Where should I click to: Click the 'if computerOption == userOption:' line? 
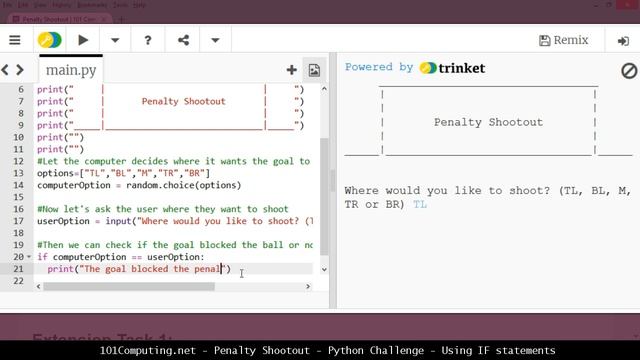(120, 257)
